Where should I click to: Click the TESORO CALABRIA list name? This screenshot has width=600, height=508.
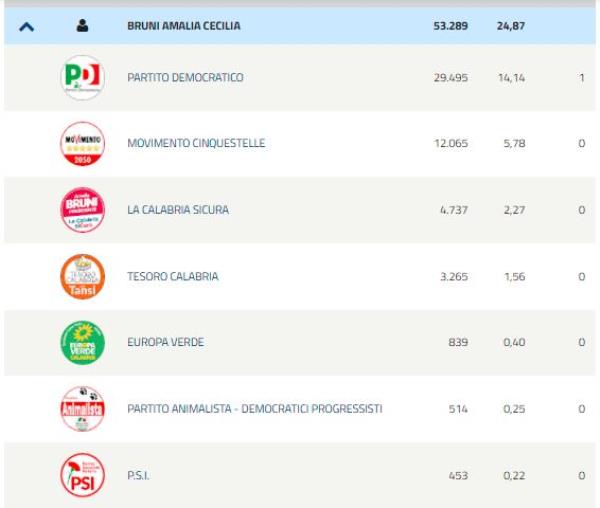(x=173, y=276)
